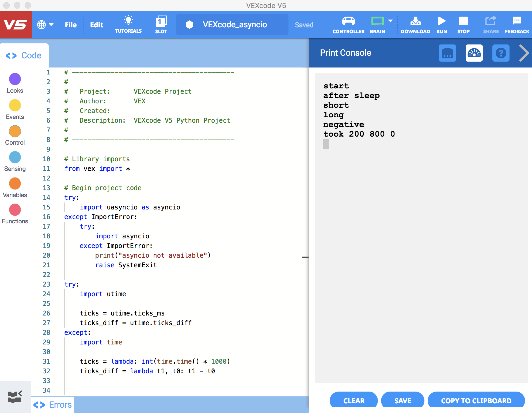Click the '# Begin project code' comment
The width and height of the screenshot is (532, 413).
click(x=103, y=188)
